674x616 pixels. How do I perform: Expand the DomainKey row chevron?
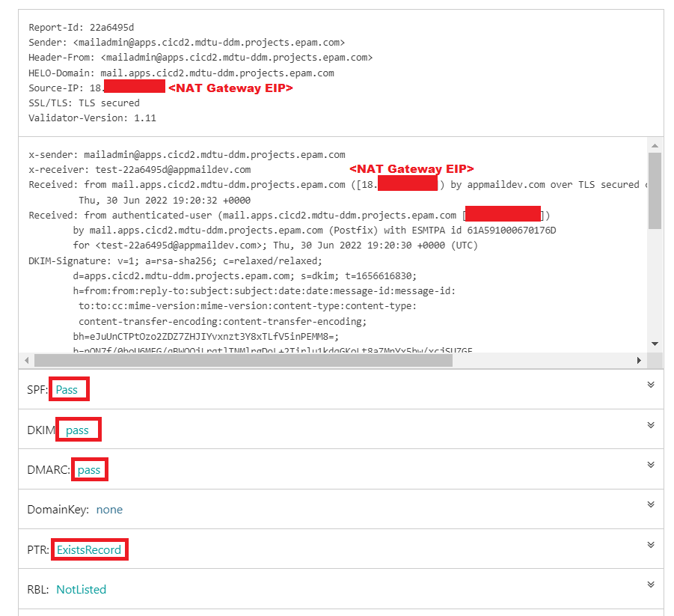650,504
